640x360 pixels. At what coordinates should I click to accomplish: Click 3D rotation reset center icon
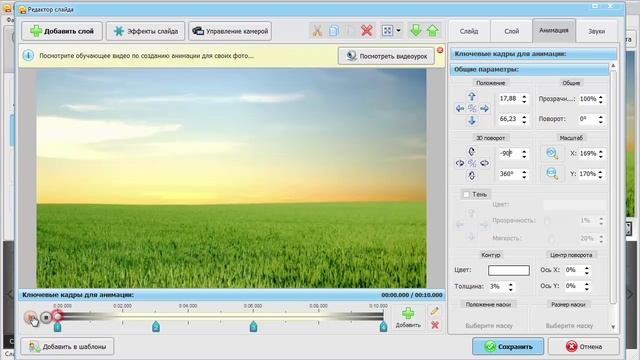pos(472,164)
